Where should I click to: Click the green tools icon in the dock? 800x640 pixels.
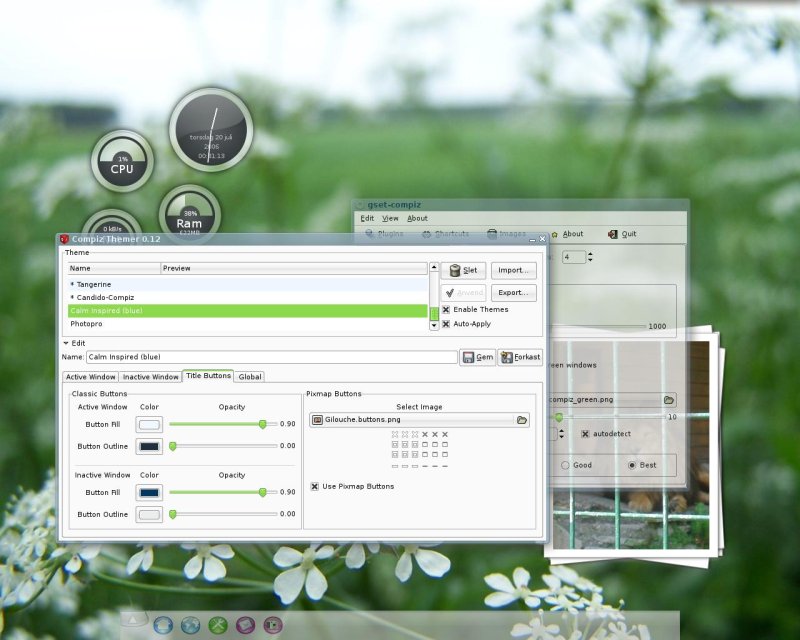218,625
